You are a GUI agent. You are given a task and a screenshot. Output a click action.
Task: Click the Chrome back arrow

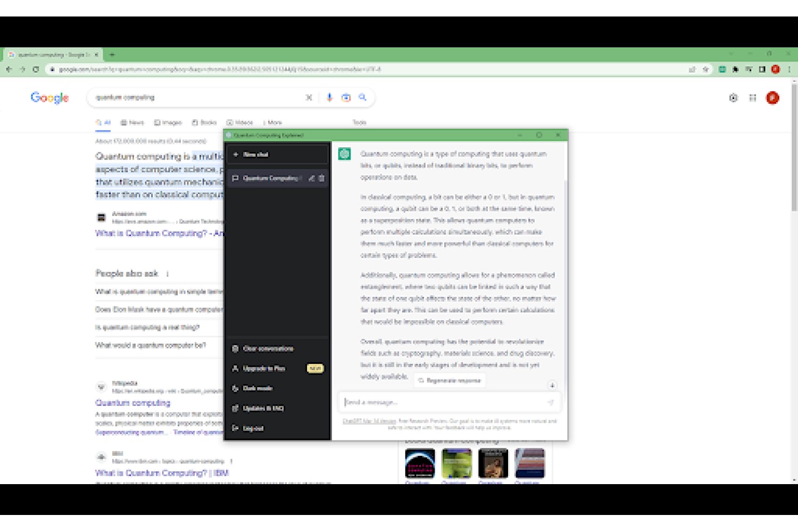9,69
